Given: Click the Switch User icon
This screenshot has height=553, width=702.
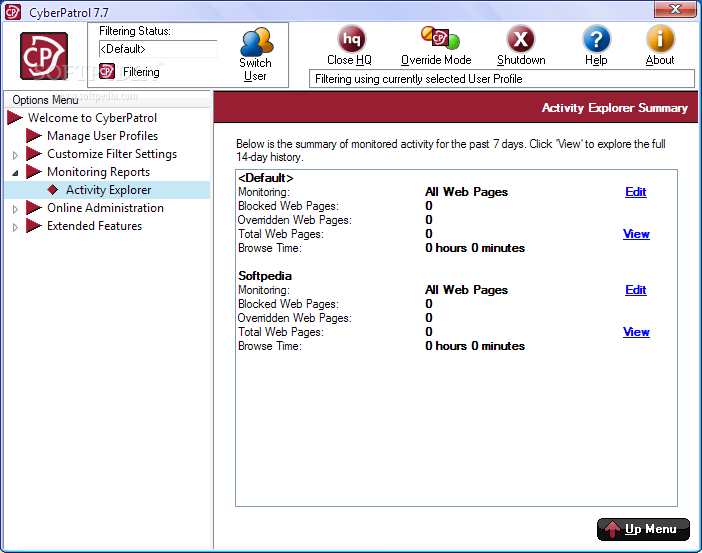Looking at the screenshot, I should 257,42.
